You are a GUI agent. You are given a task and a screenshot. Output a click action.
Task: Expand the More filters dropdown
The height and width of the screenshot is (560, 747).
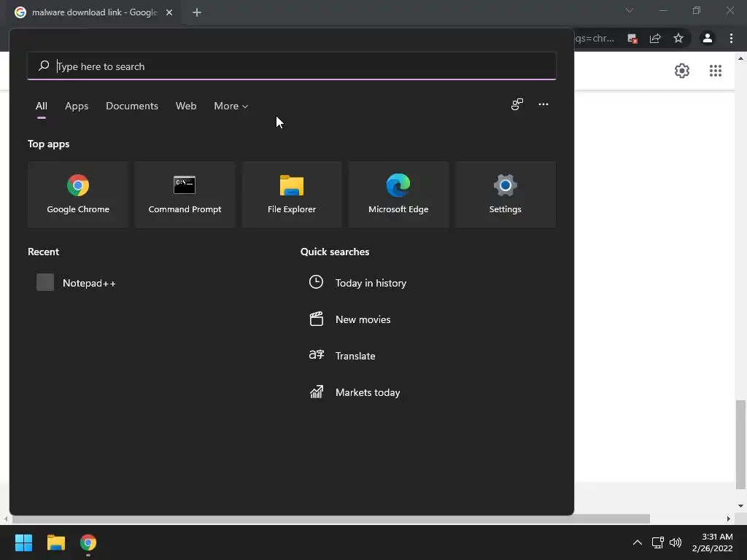231,106
